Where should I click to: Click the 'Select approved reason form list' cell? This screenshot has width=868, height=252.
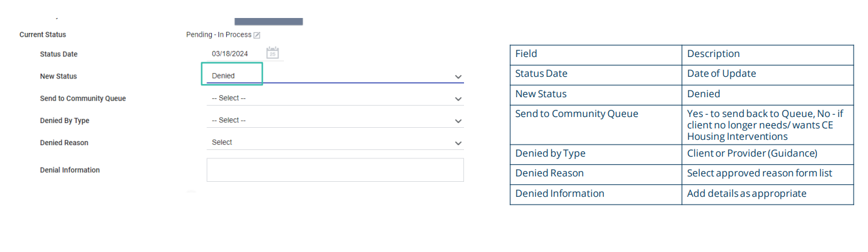[x=767, y=174]
